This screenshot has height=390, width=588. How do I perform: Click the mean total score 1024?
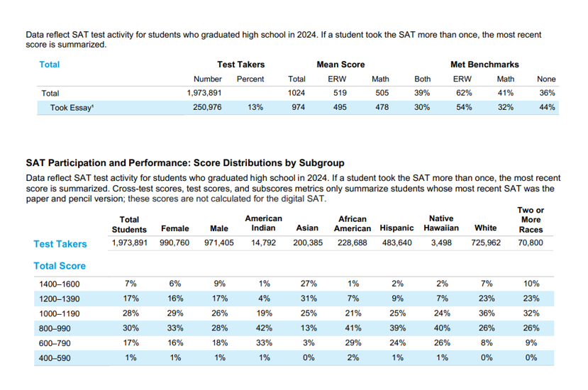pyautogui.click(x=296, y=93)
